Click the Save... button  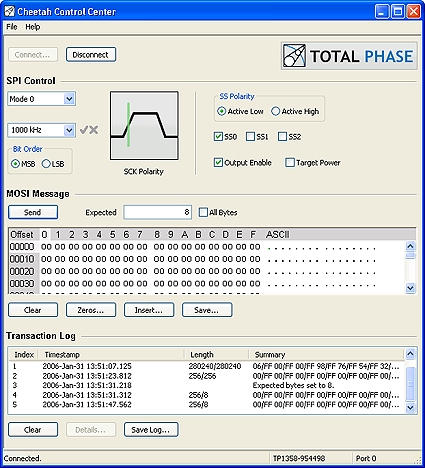(207, 310)
